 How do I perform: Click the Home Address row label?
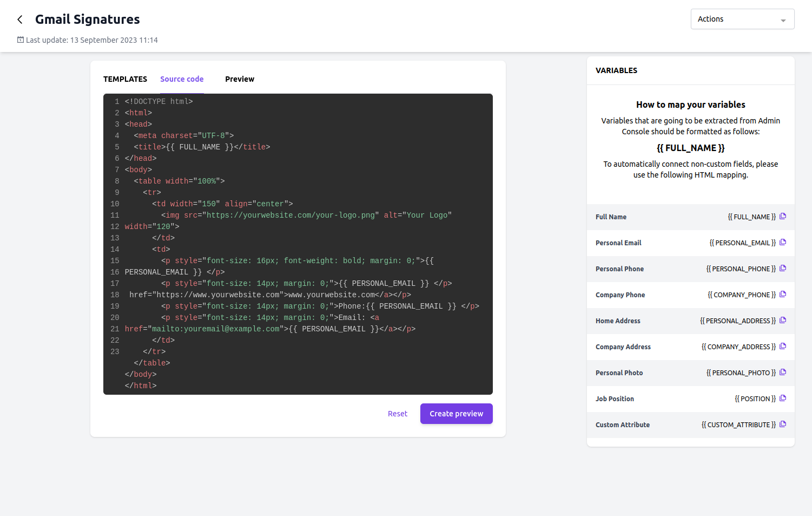618,321
